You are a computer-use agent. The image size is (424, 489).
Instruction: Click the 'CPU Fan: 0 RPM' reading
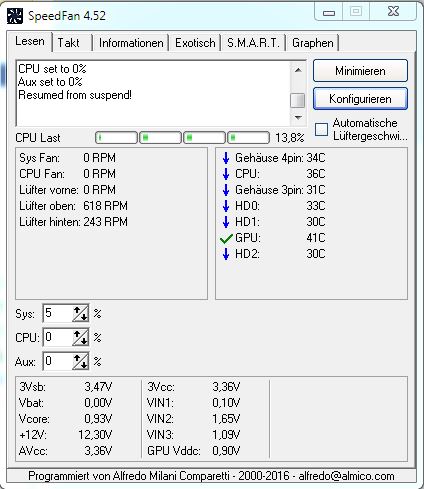click(67, 174)
